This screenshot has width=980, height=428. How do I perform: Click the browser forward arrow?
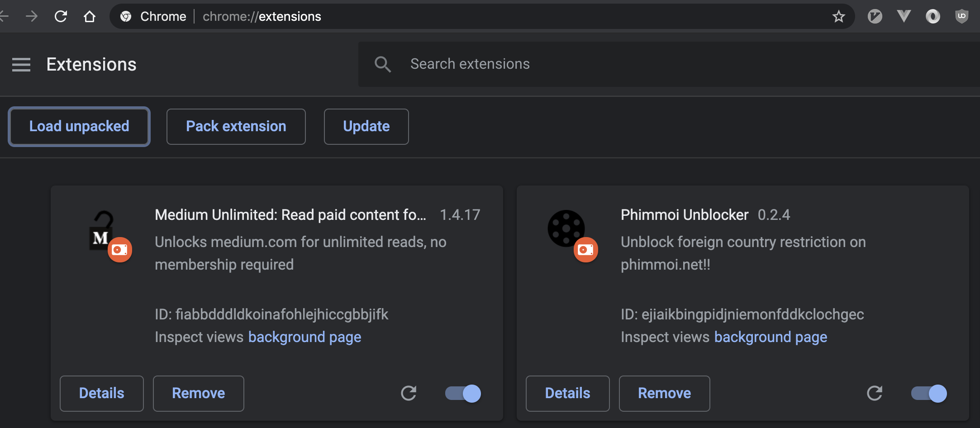[32, 17]
